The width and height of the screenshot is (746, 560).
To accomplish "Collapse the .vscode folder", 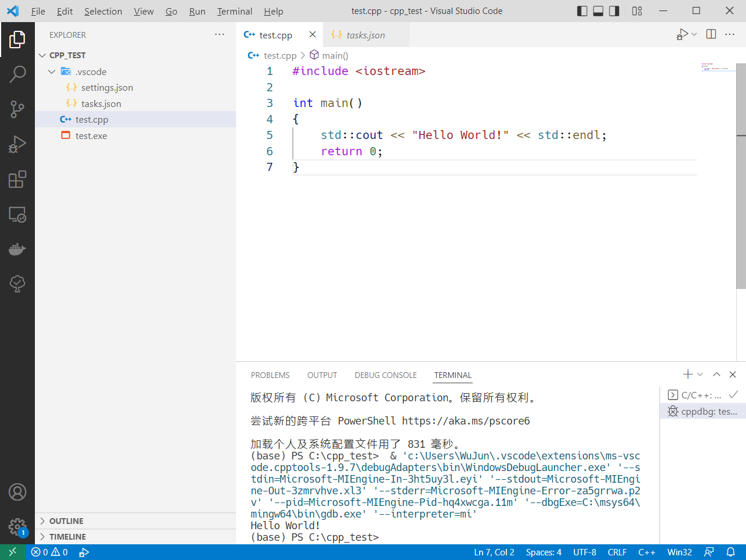I will coord(52,71).
